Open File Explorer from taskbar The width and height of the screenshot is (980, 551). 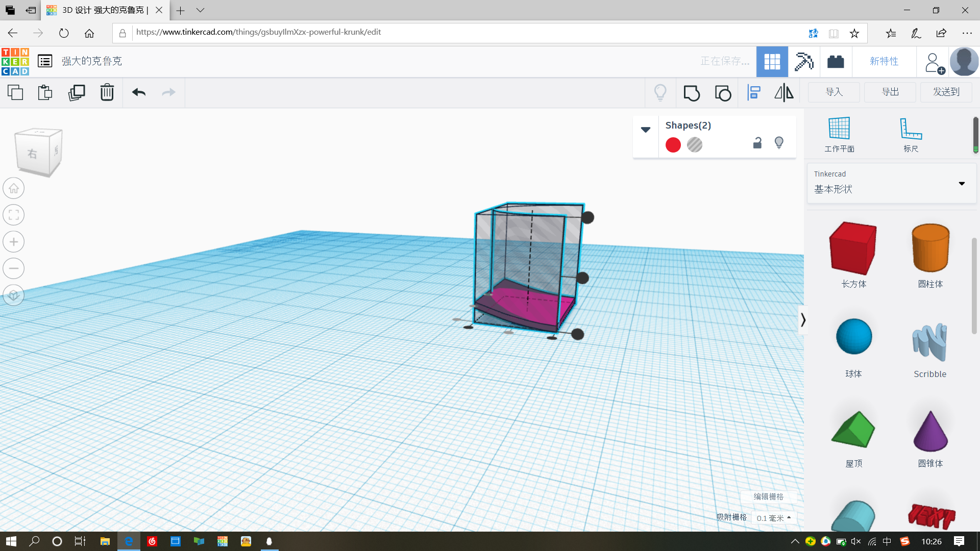[105, 541]
